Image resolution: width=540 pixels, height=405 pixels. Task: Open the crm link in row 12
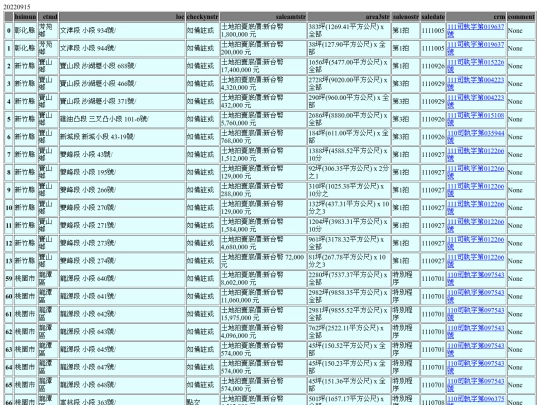pyautogui.click(x=476, y=243)
